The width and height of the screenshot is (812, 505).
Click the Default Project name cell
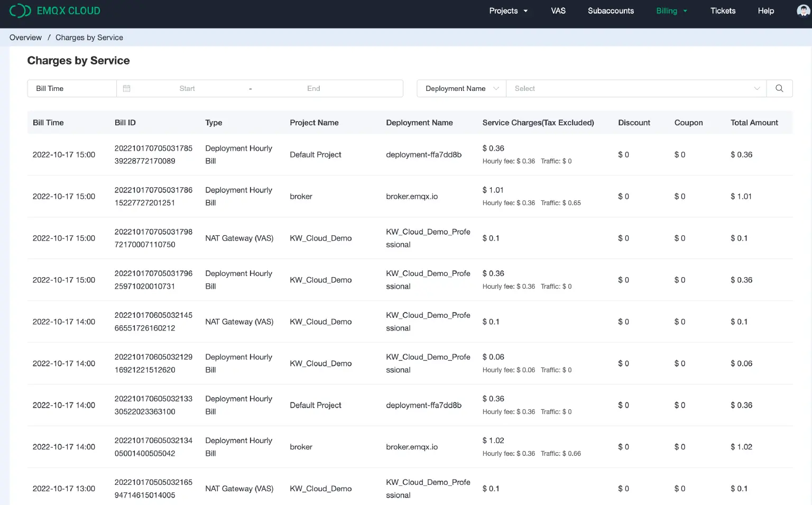(316, 154)
